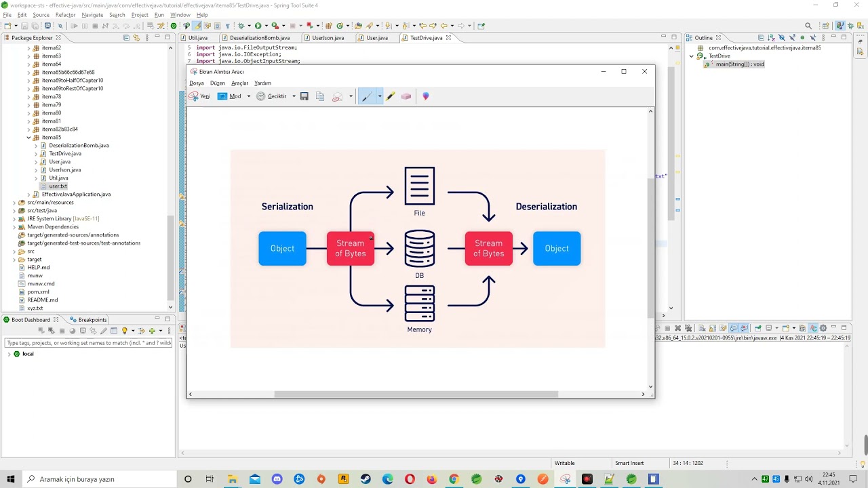868x488 pixels.
Task: Click Yeni (New) in the snipping tool
Action: [x=199, y=96]
